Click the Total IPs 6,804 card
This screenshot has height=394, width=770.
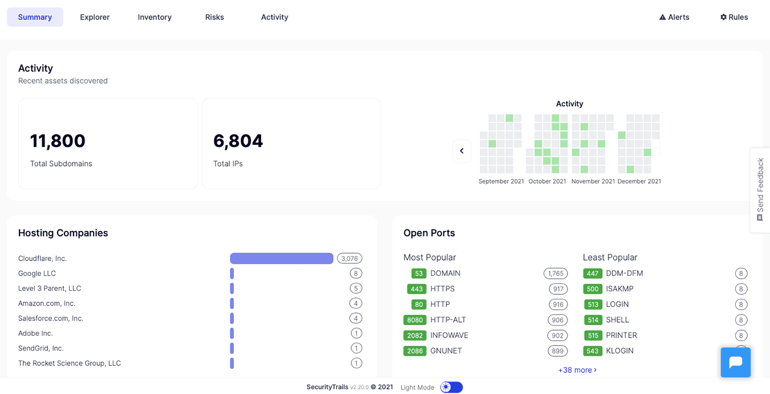[291, 143]
